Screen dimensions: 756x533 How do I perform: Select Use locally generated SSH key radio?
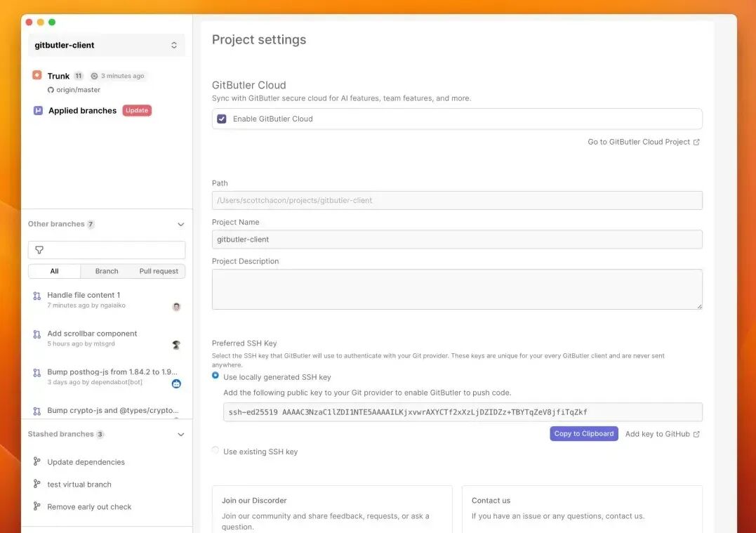[x=215, y=375]
